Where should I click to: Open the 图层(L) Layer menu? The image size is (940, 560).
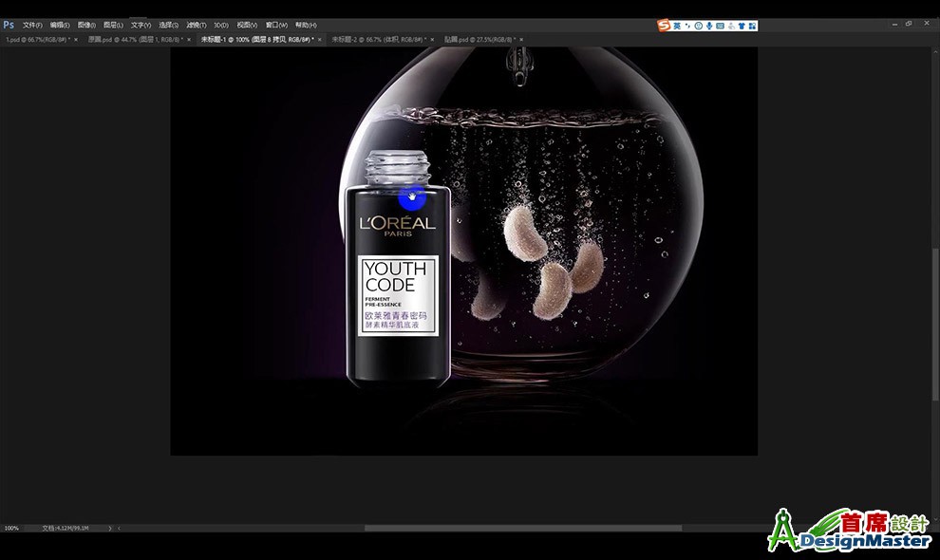point(113,26)
